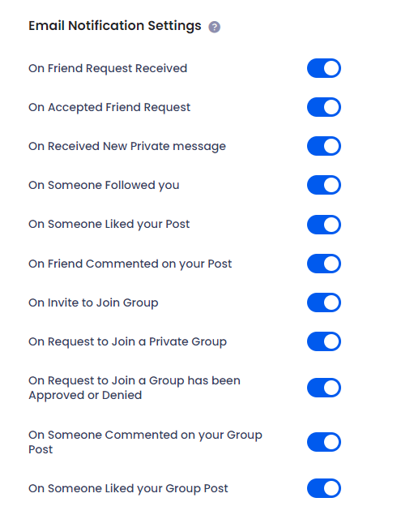Toggle On Someone Liked your Group Post
The width and height of the screenshot is (397, 532).
(324, 488)
